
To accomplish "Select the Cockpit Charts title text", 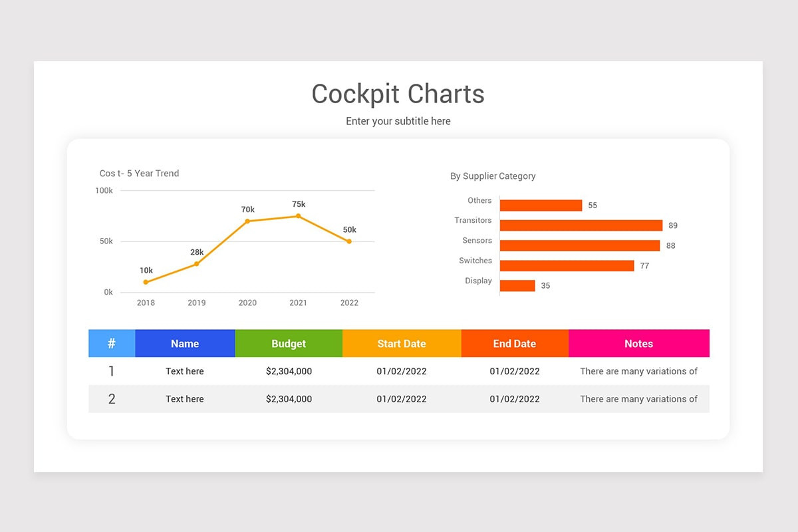I will click(398, 94).
